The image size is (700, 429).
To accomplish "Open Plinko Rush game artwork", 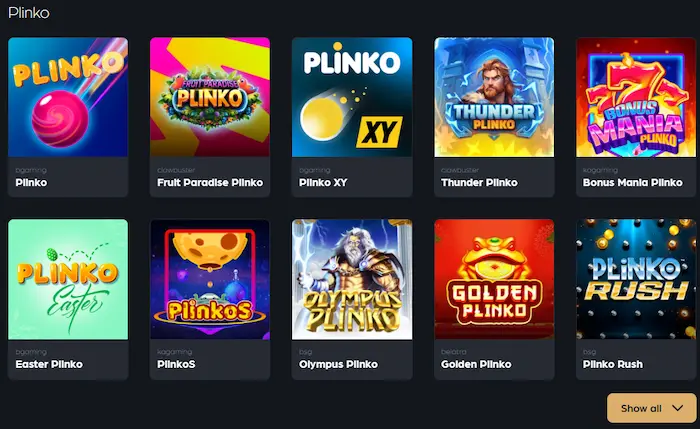I will click(x=636, y=279).
